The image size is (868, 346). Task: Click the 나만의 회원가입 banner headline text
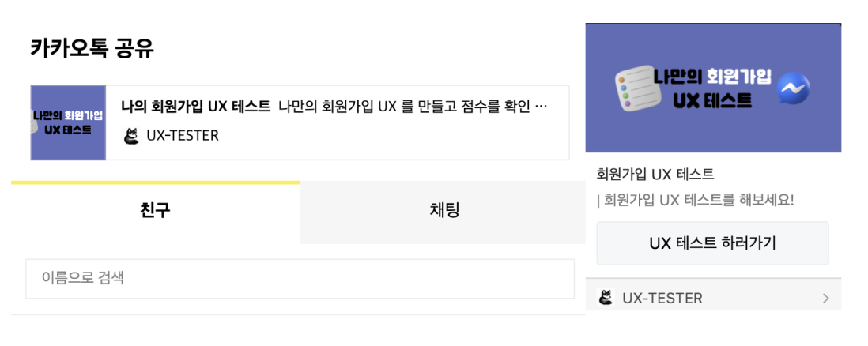(712, 77)
